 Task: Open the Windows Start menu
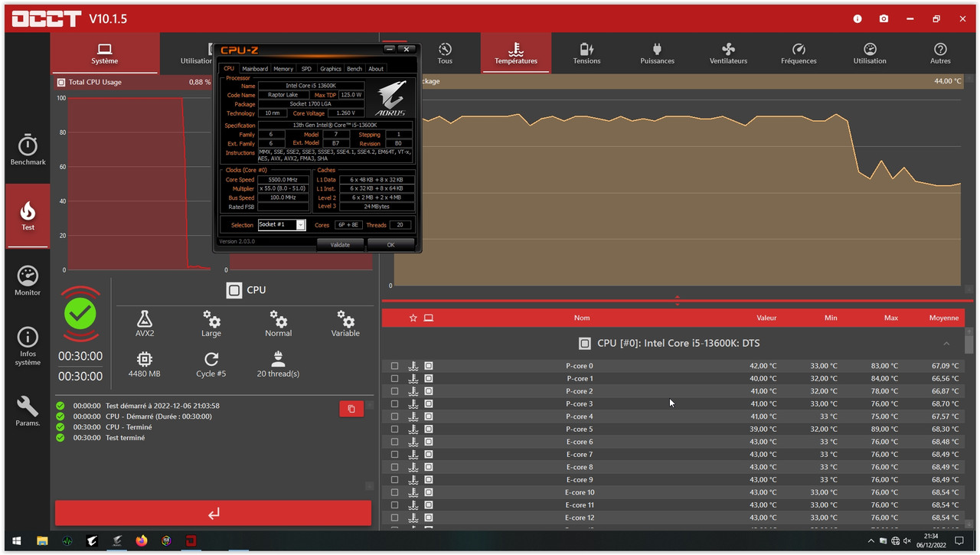16,540
